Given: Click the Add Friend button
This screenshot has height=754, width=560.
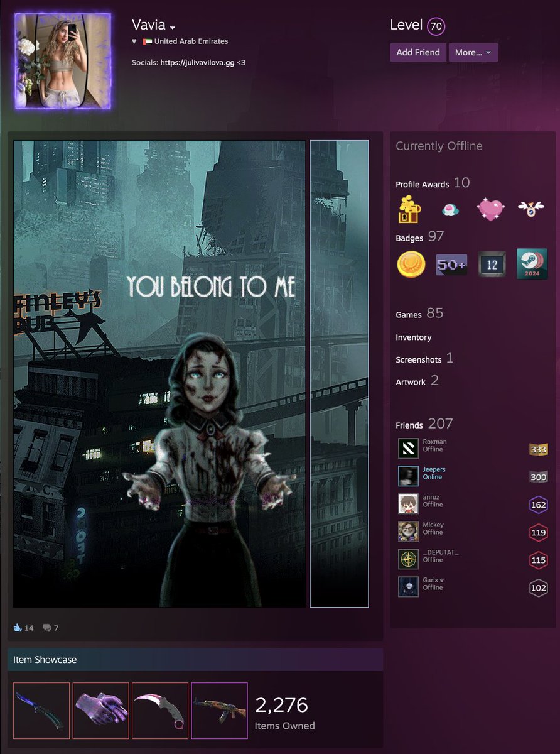Looking at the screenshot, I should (x=418, y=52).
